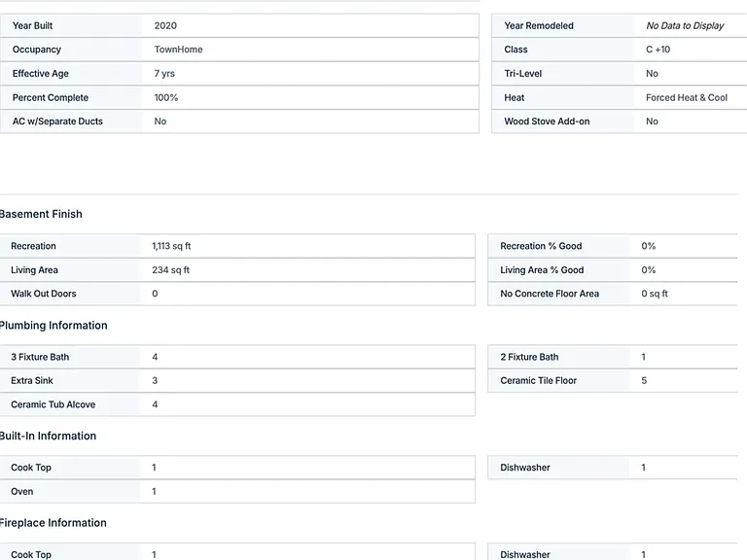Click the Ceramic Tub Alcove label
Image resolution: width=747 pixels, height=560 pixels.
pos(53,404)
